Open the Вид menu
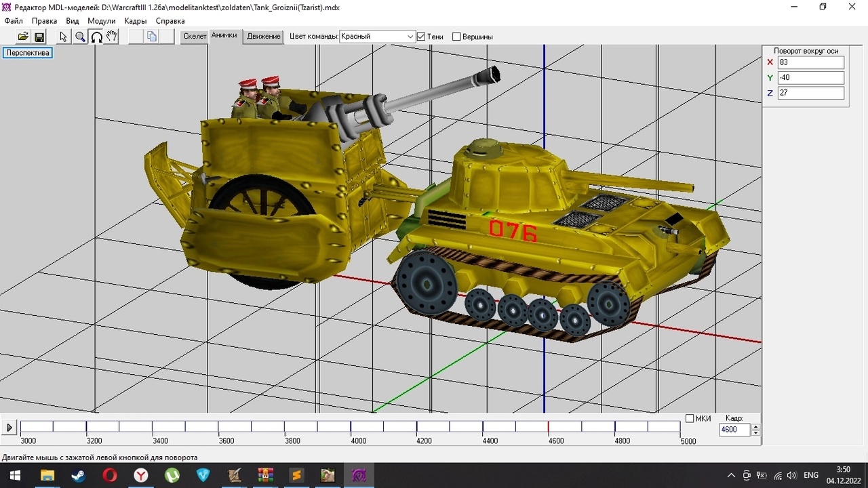The height and width of the screenshot is (488, 868). click(x=73, y=21)
